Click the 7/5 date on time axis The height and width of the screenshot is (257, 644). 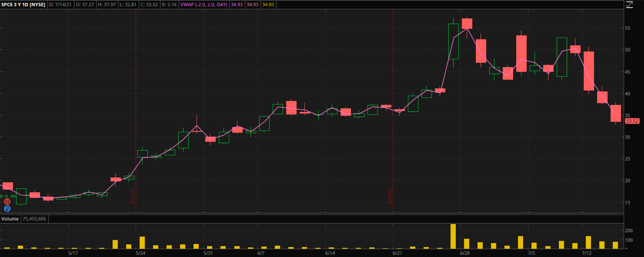pos(531,253)
